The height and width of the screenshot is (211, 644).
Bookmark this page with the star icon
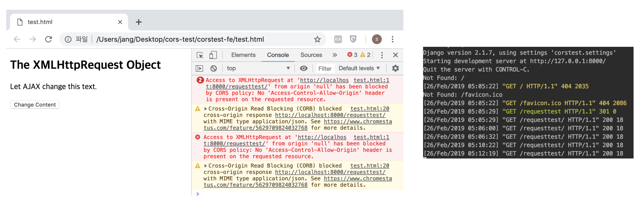(x=317, y=39)
